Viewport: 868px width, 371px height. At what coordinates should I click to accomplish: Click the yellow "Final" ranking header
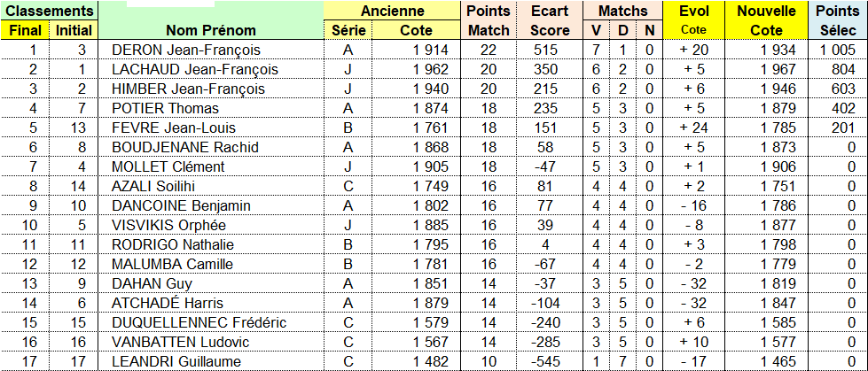click(x=25, y=30)
